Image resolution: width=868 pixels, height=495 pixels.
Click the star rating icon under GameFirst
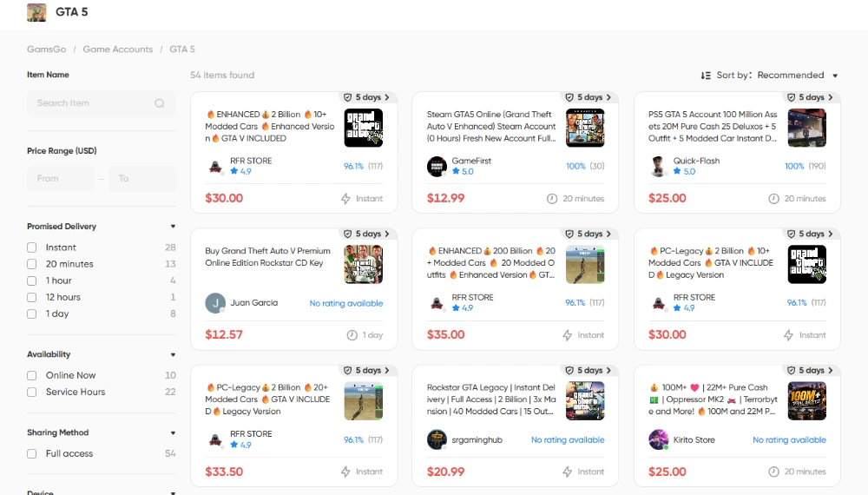point(456,172)
